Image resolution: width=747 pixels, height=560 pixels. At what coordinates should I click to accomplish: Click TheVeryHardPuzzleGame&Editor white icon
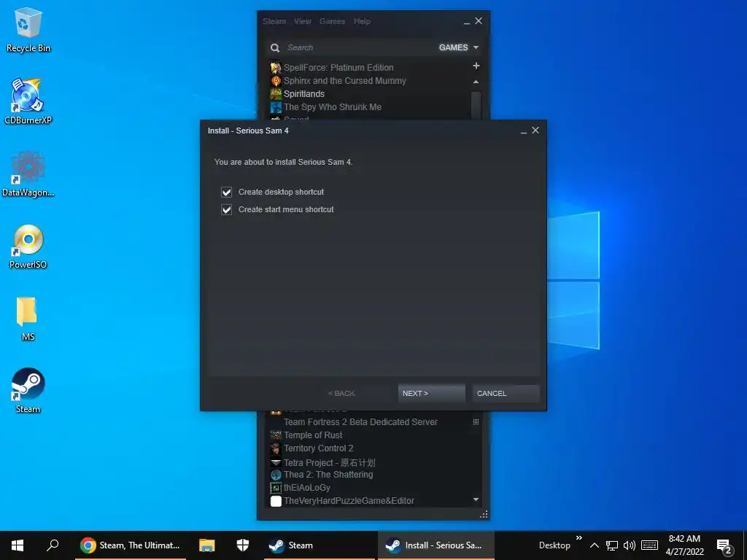click(276, 501)
